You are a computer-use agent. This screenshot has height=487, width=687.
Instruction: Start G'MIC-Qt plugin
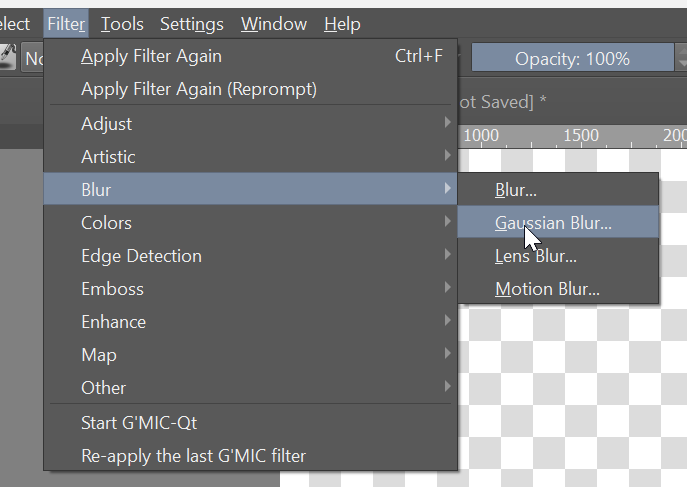pos(139,423)
